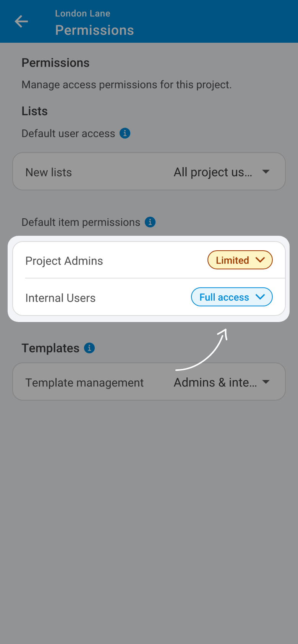The width and height of the screenshot is (298, 644).
Task: Expand the Template management dropdown arrow
Action: [266, 382]
